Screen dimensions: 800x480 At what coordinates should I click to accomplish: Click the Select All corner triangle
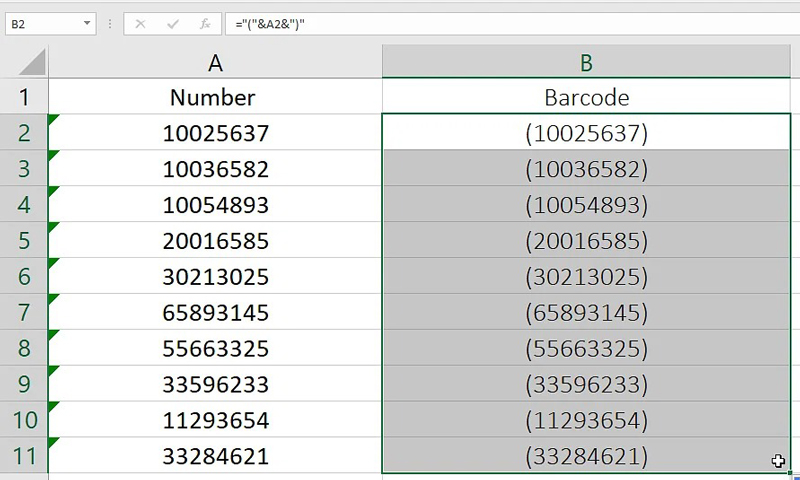[x=32, y=63]
